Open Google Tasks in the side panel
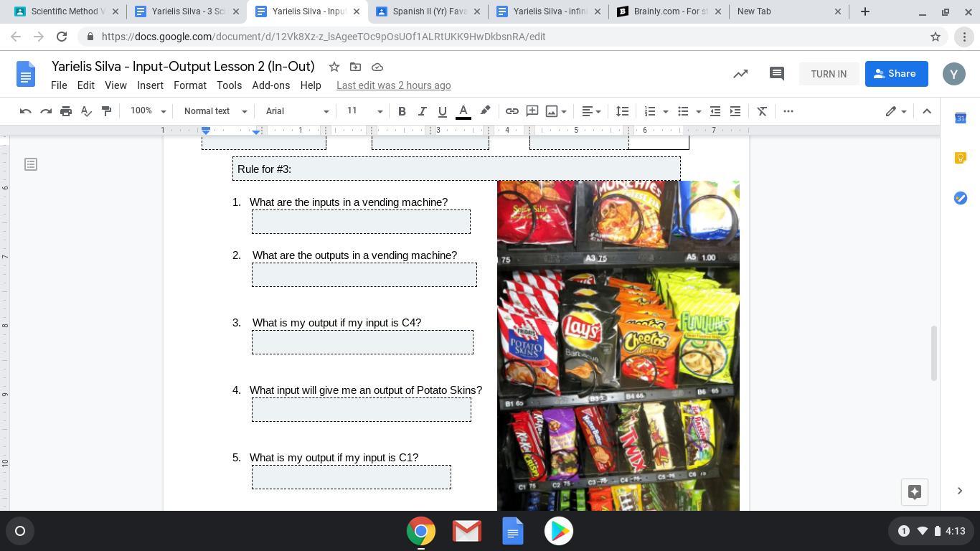This screenshot has height=551, width=980. pos(960,198)
